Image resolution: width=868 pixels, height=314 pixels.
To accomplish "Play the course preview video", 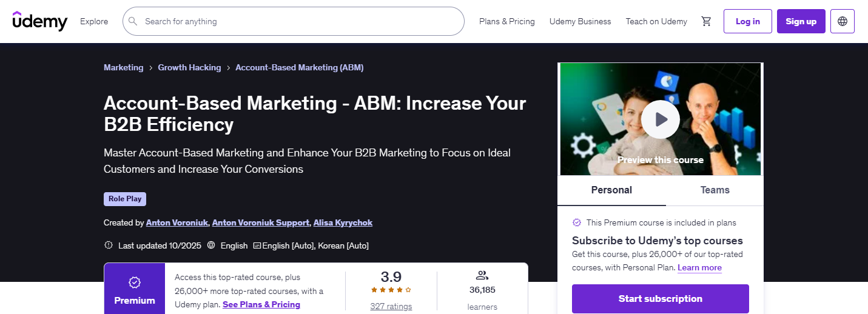I will (x=661, y=119).
